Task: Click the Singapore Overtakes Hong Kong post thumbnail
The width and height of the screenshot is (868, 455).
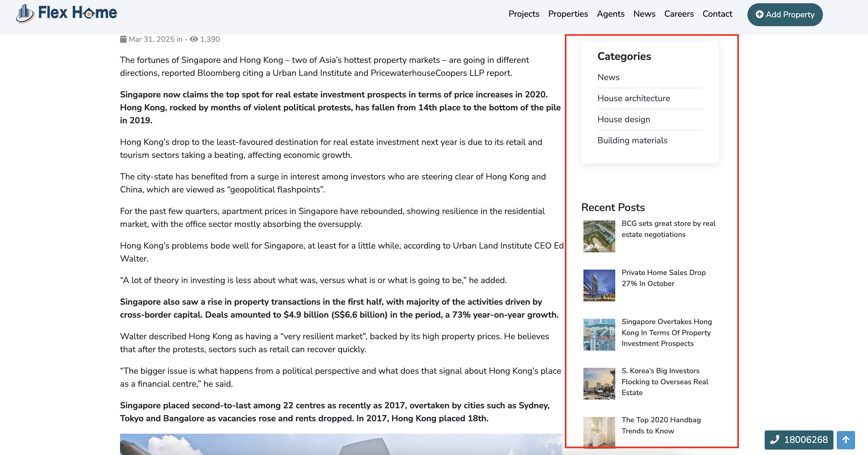Action: 599,334
